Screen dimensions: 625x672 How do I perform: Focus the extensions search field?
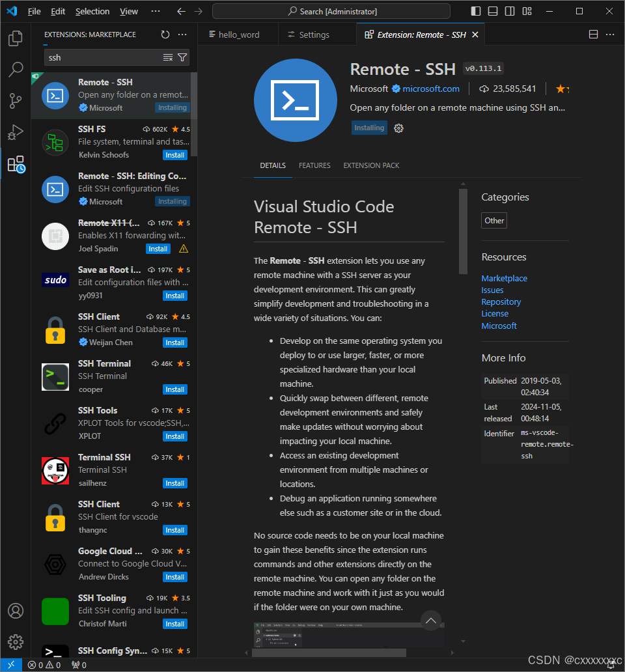click(103, 57)
